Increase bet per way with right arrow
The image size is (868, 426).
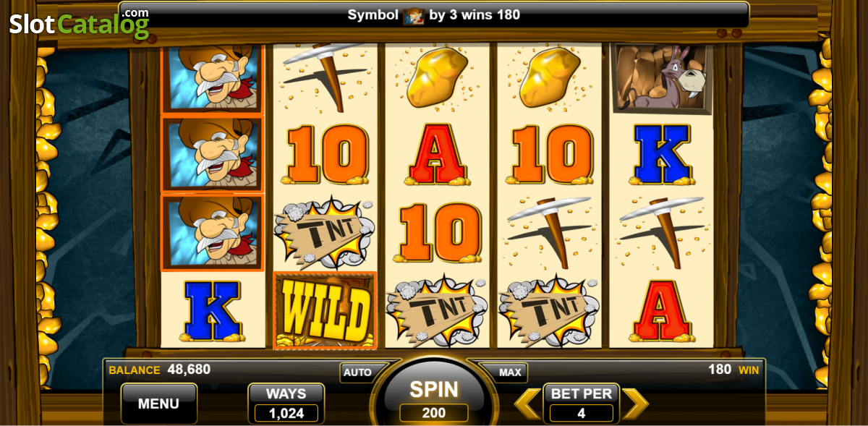point(635,404)
